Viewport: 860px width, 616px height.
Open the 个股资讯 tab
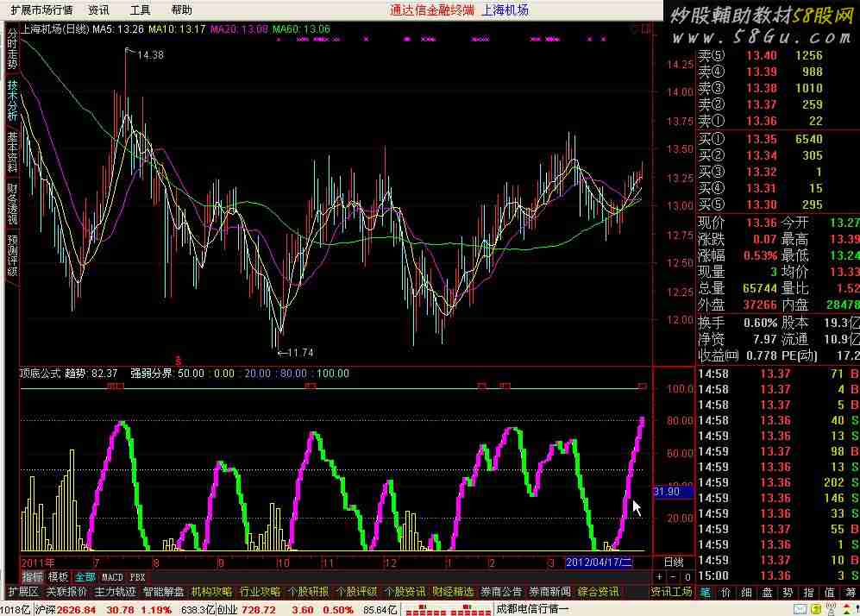pyautogui.click(x=405, y=592)
